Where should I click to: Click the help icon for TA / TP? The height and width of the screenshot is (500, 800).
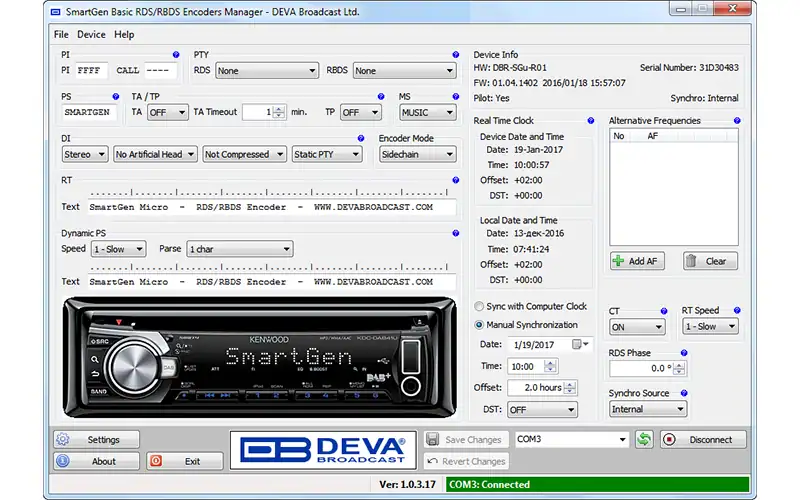(381, 96)
